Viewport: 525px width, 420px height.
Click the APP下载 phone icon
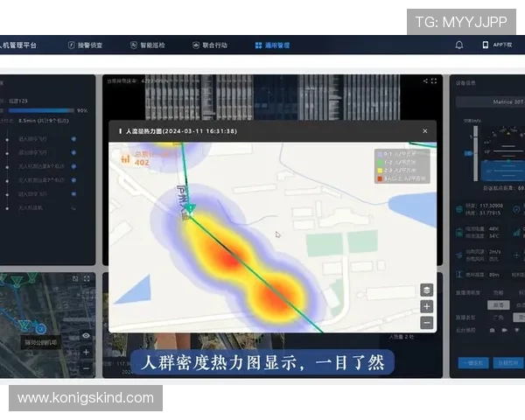coord(485,45)
